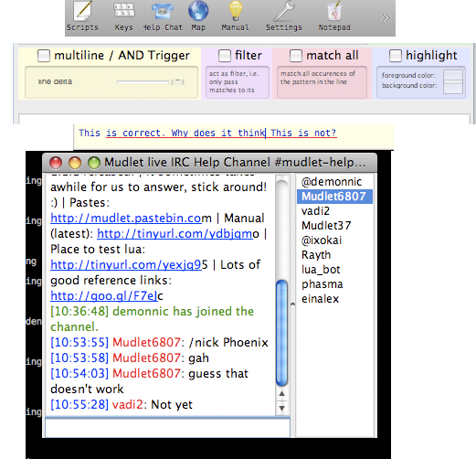Adjust the line delta slider

[143, 82]
